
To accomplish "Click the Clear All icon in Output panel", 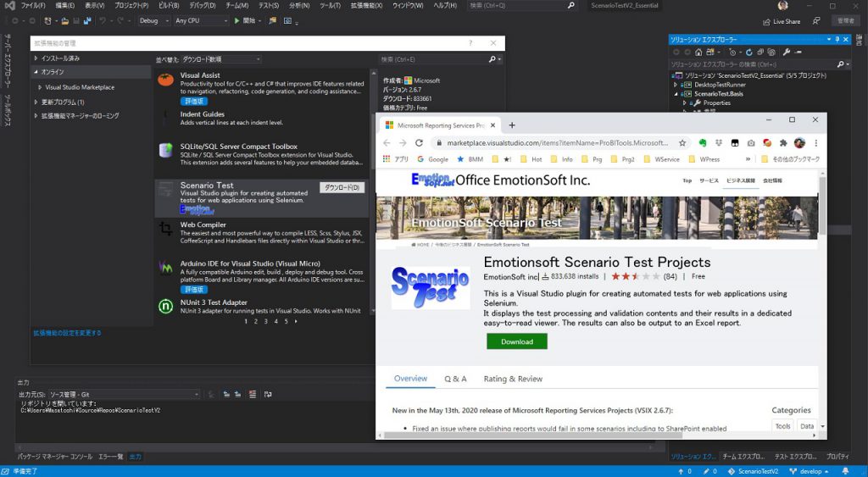I will (x=253, y=394).
